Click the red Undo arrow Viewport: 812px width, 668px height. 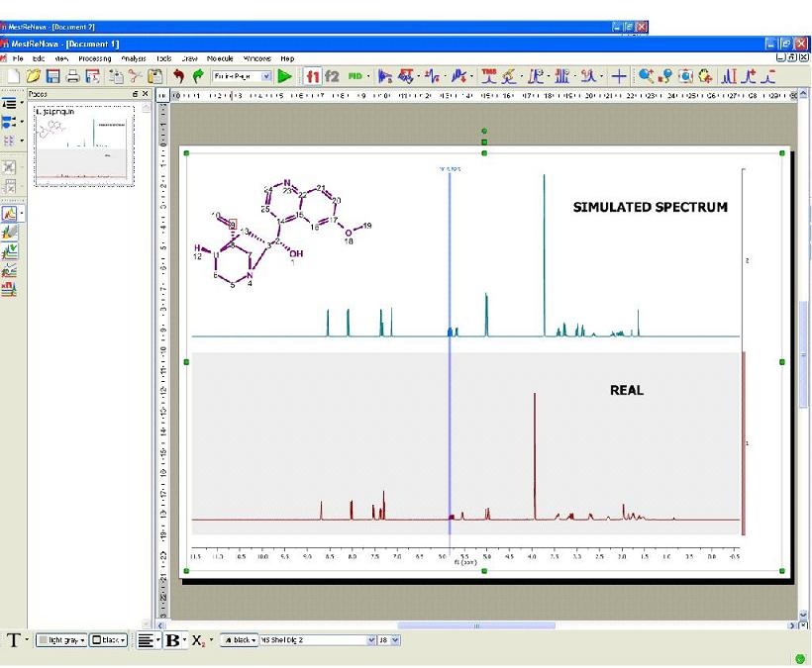coord(178,75)
